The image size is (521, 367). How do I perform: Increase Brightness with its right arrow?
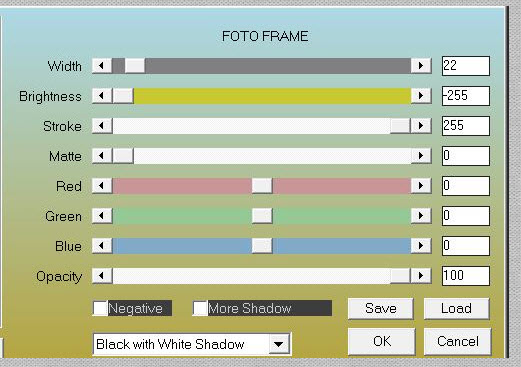(x=421, y=96)
